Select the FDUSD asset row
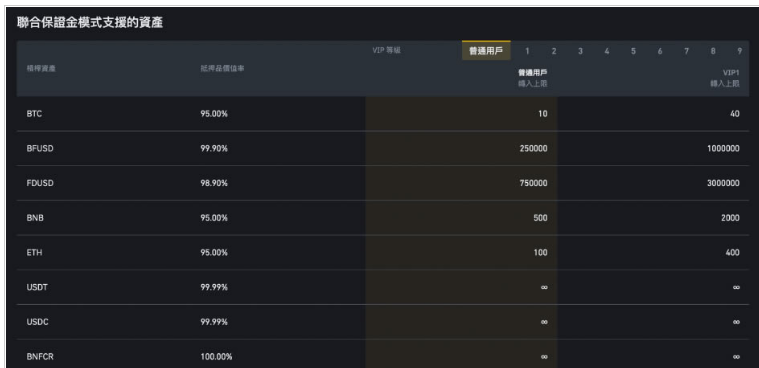759x368 pixels. pyautogui.click(x=383, y=183)
